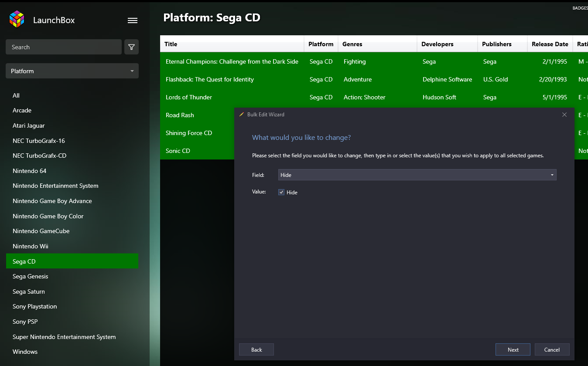Choose Sony PSP platform
This screenshot has height=366, width=588.
point(72,322)
